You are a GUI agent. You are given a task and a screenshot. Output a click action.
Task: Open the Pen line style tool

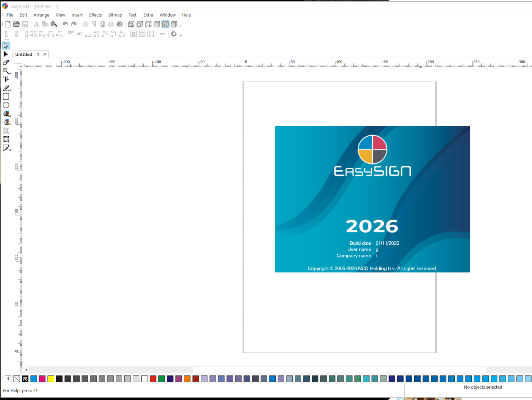6,122
